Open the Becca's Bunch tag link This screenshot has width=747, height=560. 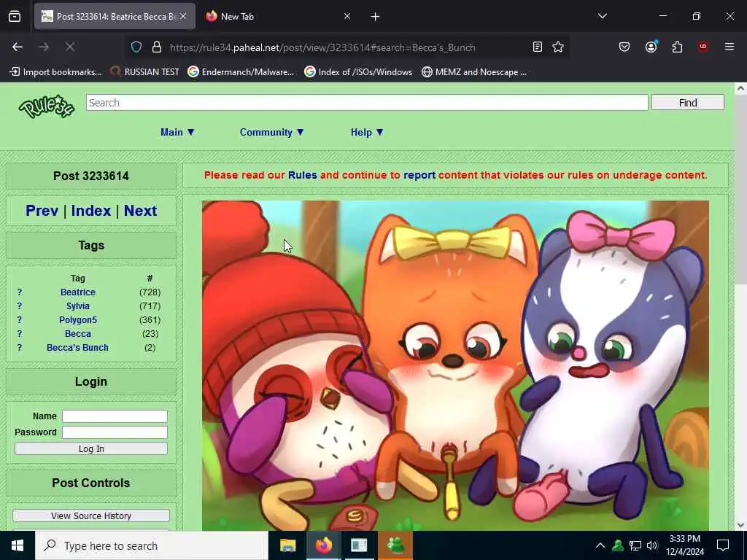pyautogui.click(x=77, y=348)
